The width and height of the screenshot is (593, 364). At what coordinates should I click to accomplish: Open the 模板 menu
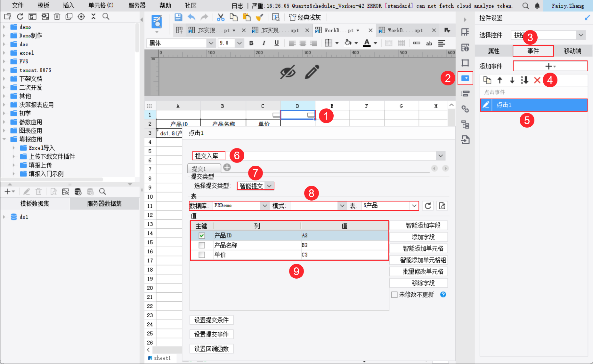[43, 5]
